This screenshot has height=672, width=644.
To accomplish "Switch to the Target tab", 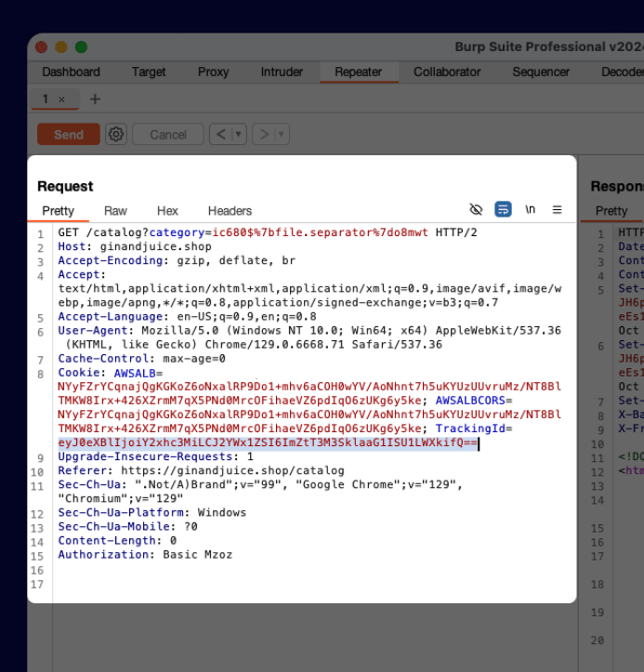I will (149, 72).
